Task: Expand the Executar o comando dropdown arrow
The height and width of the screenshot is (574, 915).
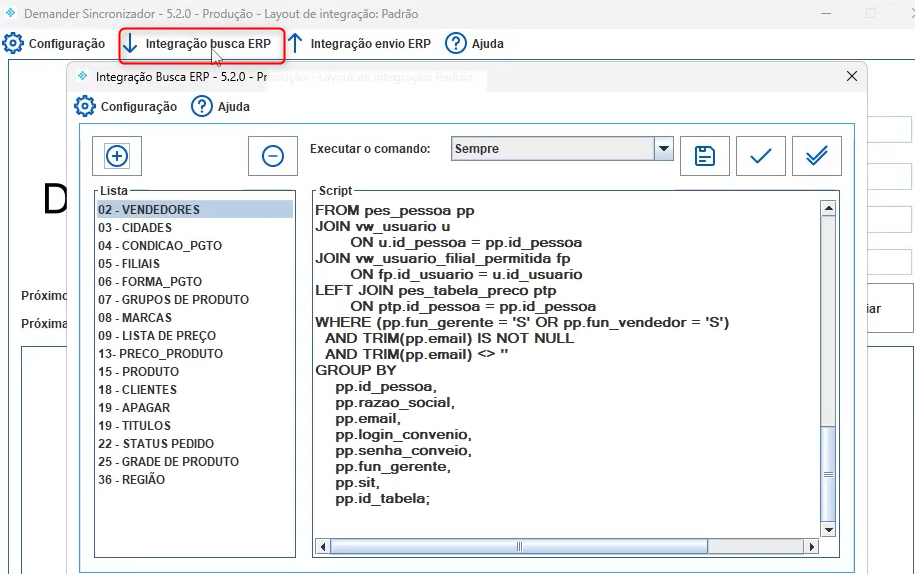Action: coord(663,149)
